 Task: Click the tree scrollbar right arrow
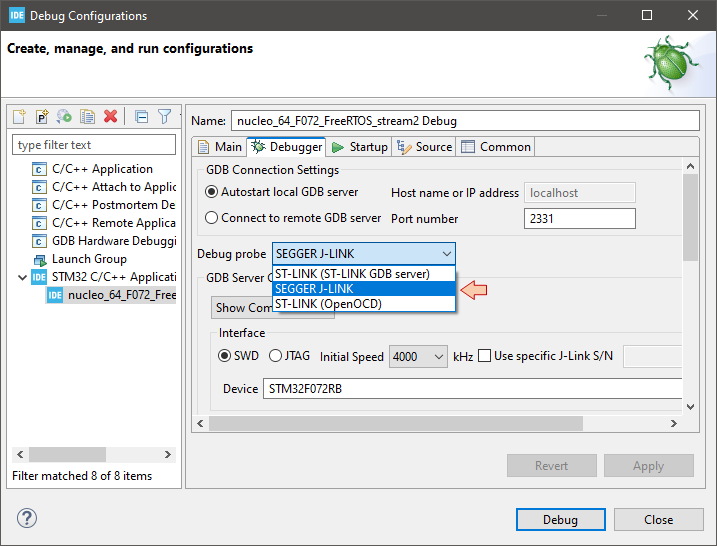[168, 455]
